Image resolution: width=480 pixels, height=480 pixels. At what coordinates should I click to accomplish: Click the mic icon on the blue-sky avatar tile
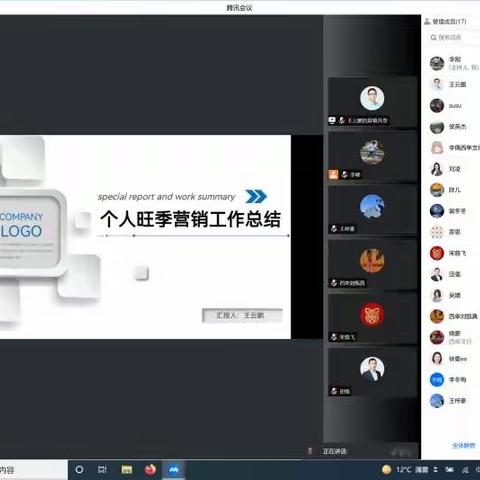click(x=334, y=229)
